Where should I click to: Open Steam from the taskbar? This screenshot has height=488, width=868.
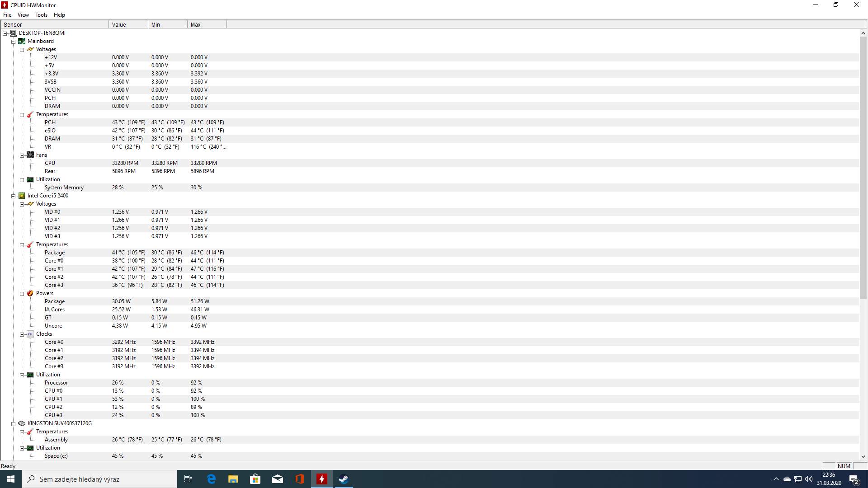coord(344,479)
